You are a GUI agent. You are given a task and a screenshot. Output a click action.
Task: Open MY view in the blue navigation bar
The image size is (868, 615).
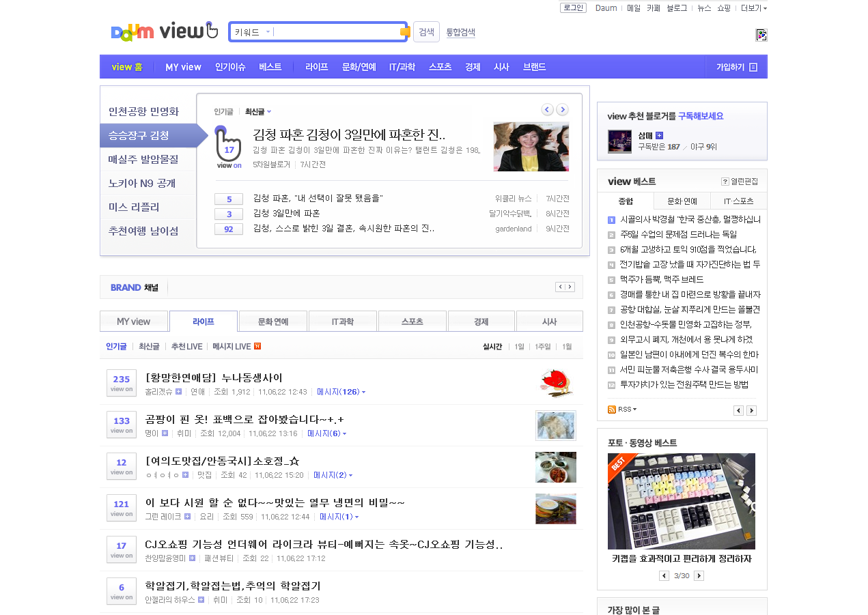pos(183,67)
